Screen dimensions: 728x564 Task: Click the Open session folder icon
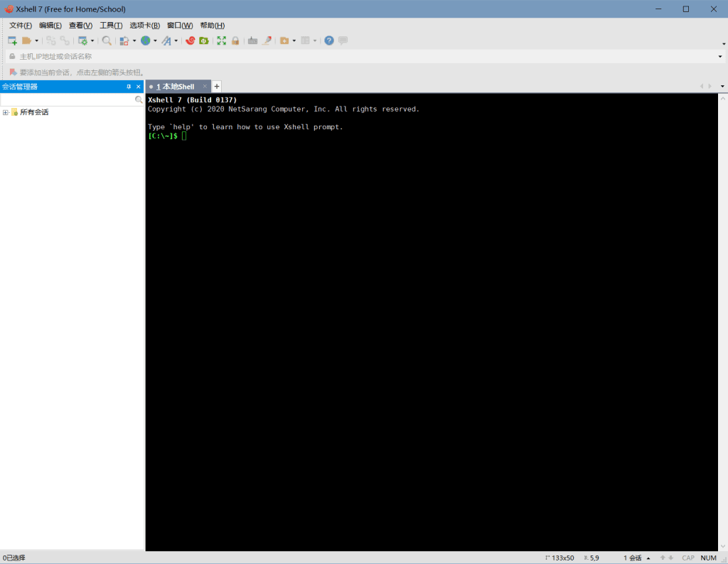26,40
